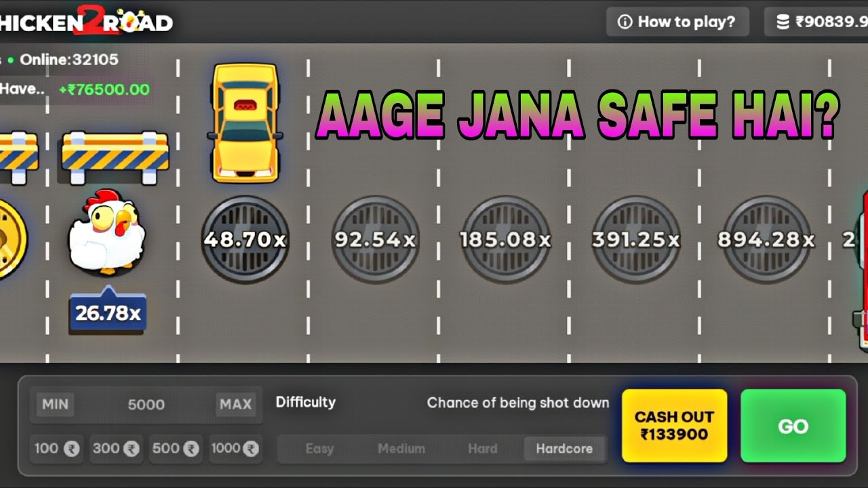Image resolution: width=868 pixels, height=488 pixels.
Task: Click the Online:32105 player counter
Action: tap(68, 60)
